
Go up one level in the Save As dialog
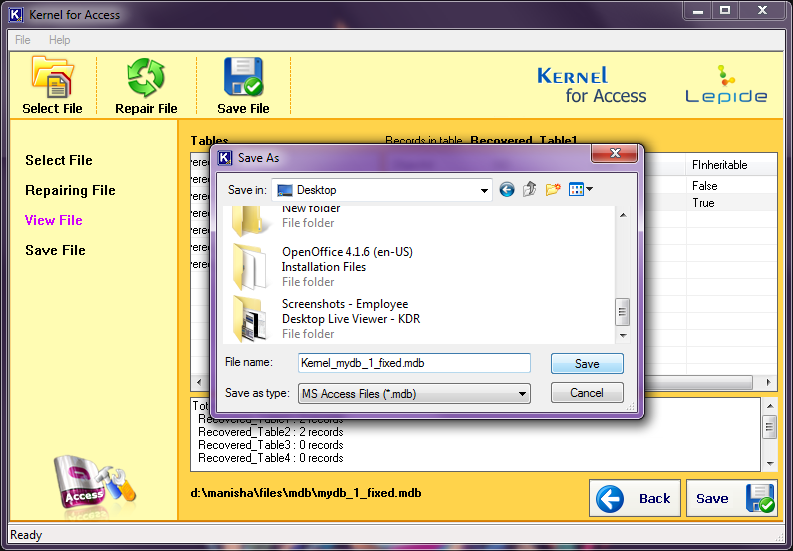tap(530, 190)
